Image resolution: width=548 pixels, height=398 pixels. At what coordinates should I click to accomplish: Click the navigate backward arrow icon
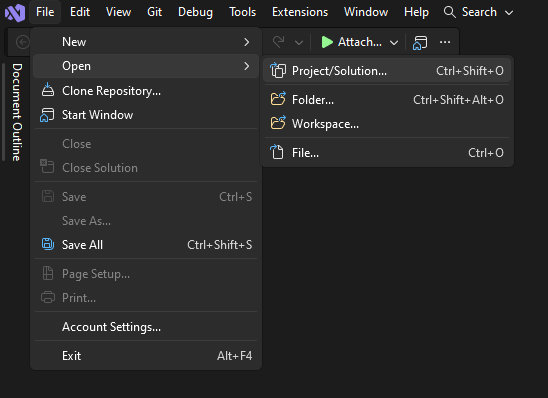pyautogui.click(x=22, y=42)
